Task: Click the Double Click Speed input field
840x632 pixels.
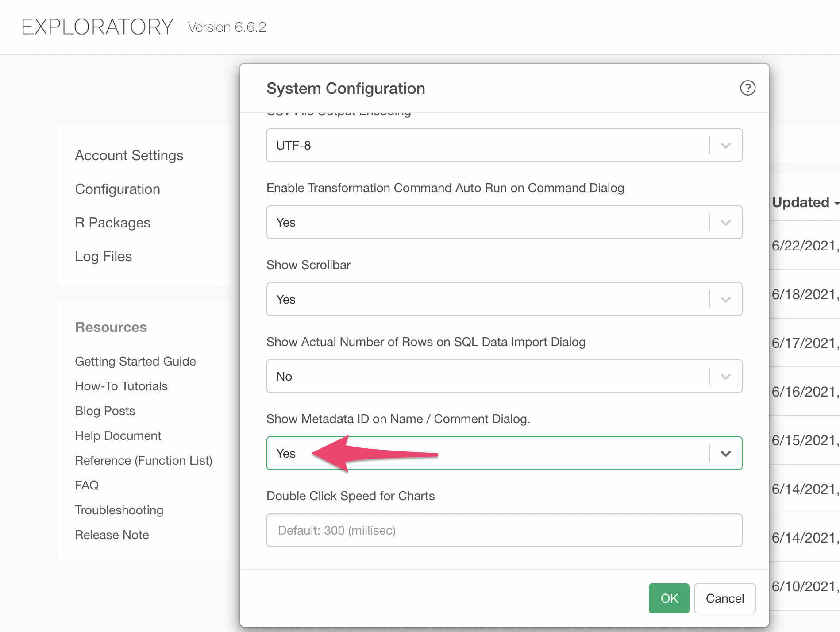Action: click(x=504, y=530)
